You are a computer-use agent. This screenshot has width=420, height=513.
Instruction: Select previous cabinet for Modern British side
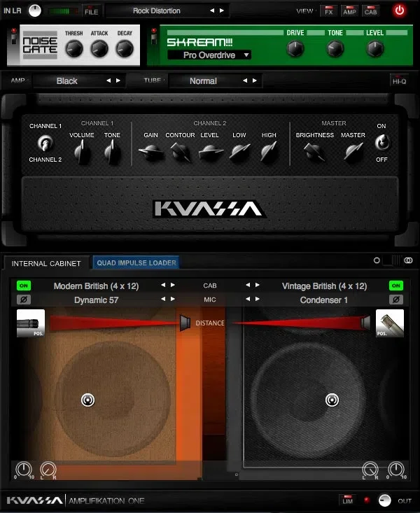pyautogui.click(x=163, y=285)
